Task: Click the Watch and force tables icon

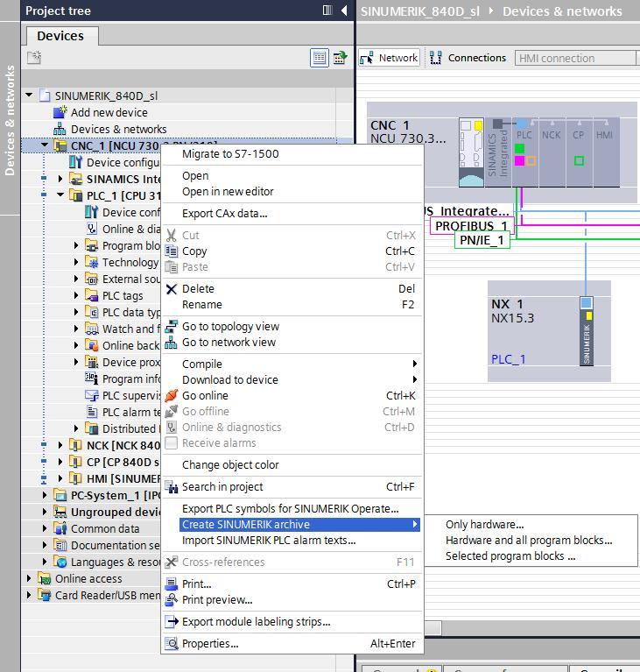Action: pos(91,329)
